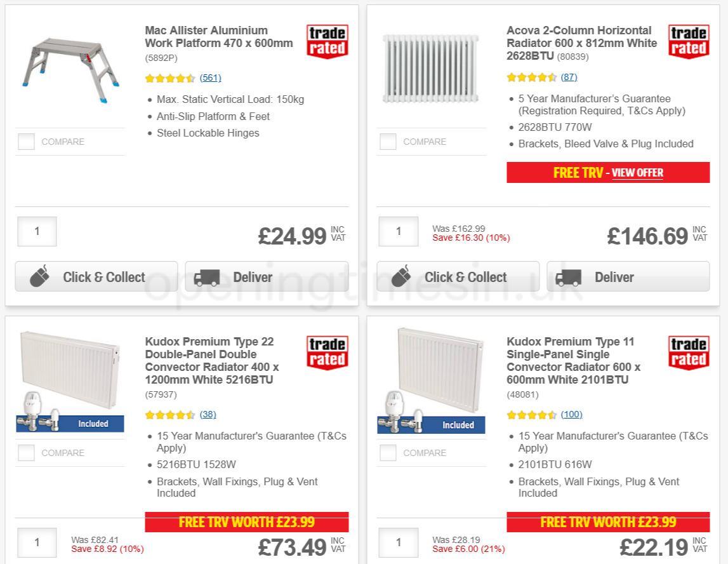View the 100 reviews for Kudox Type 11
728x564 pixels.
pos(572,414)
